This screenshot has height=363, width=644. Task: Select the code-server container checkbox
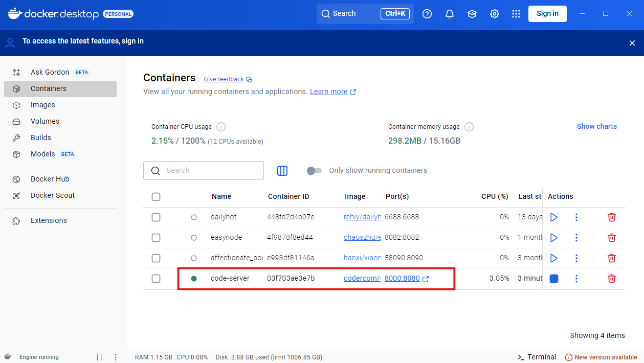(156, 279)
